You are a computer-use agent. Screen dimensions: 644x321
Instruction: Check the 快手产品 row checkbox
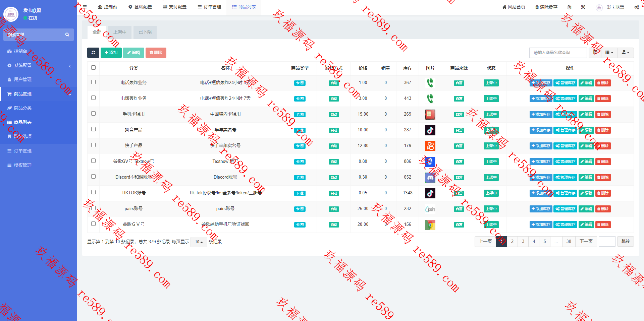[x=93, y=145]
